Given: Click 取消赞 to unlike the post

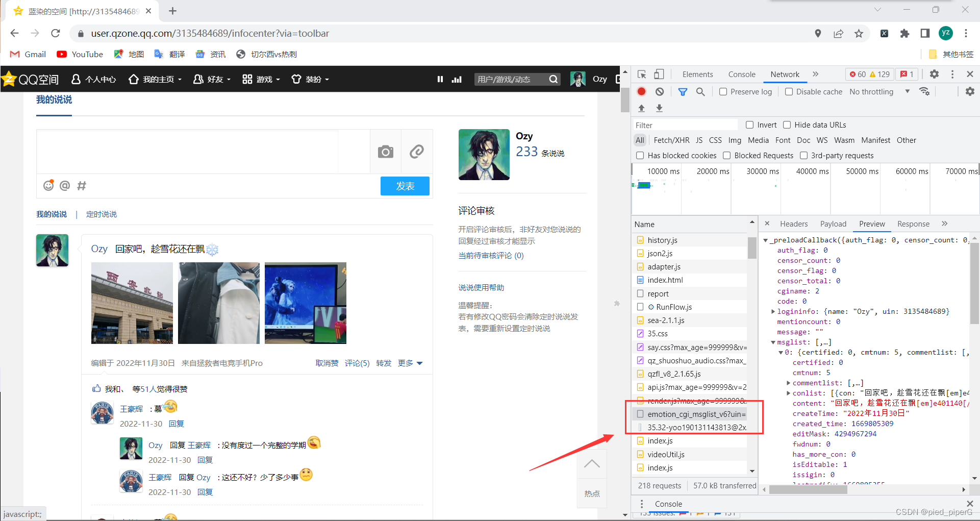Looking at the screenshot, I should pyautogui.click(x=327, y=363).
